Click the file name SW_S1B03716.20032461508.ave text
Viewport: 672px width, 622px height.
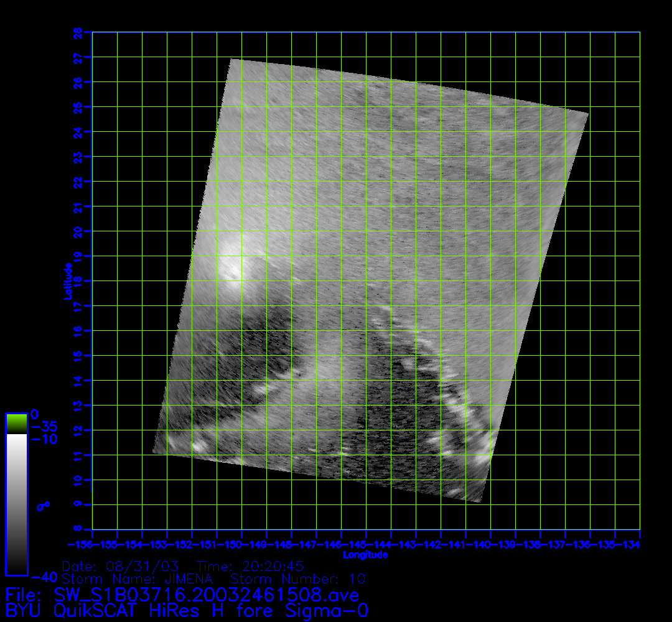207,595
